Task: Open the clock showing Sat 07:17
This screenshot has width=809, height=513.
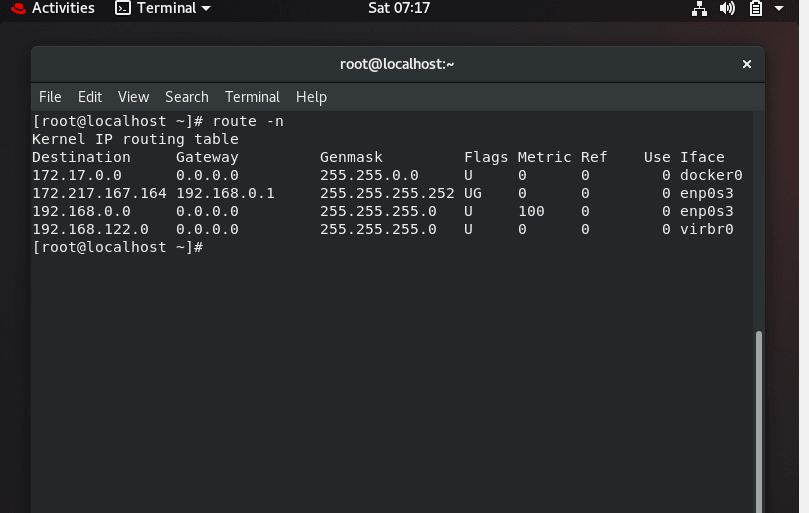Action: pos(399,8)
